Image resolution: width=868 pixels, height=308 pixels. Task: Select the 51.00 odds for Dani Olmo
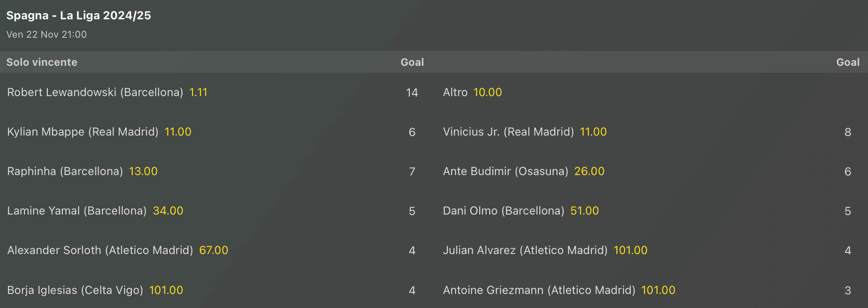tap(584, 211)
